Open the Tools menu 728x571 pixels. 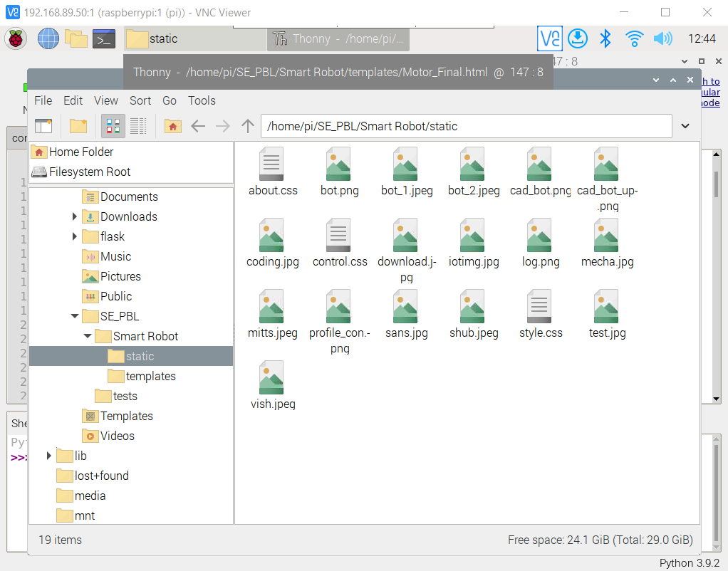pyautogui.click(x=202, y=100)
